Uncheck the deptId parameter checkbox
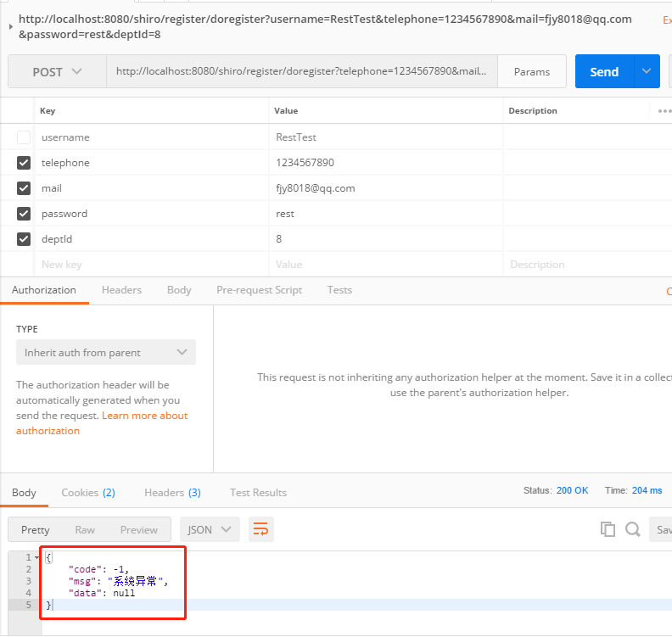 click(24, 239)
